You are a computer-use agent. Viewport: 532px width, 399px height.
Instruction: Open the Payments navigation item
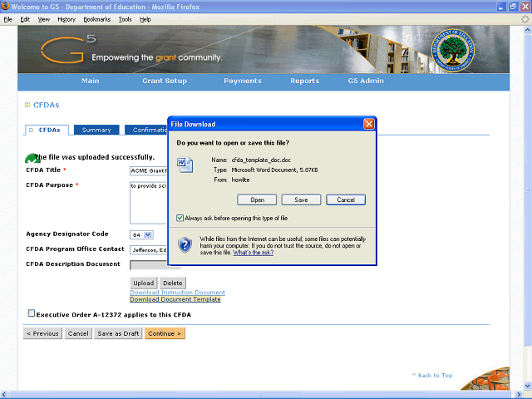(243, 81)
